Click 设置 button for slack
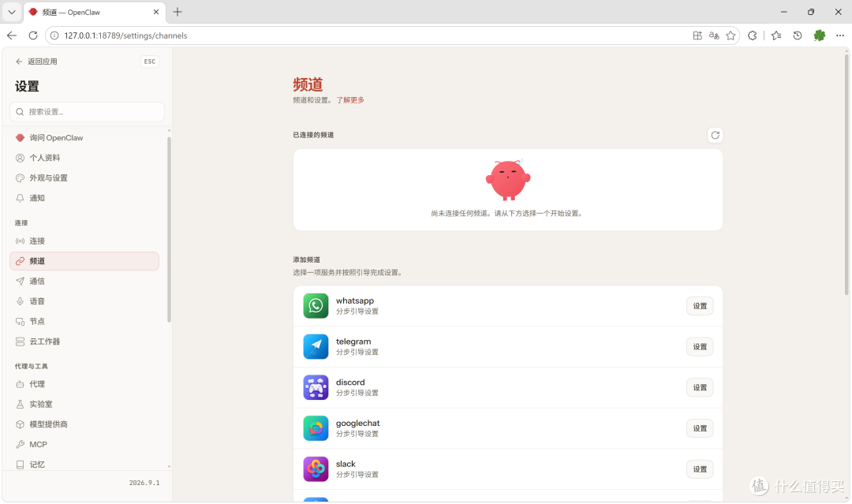The image size is (852, 504). 700,469
